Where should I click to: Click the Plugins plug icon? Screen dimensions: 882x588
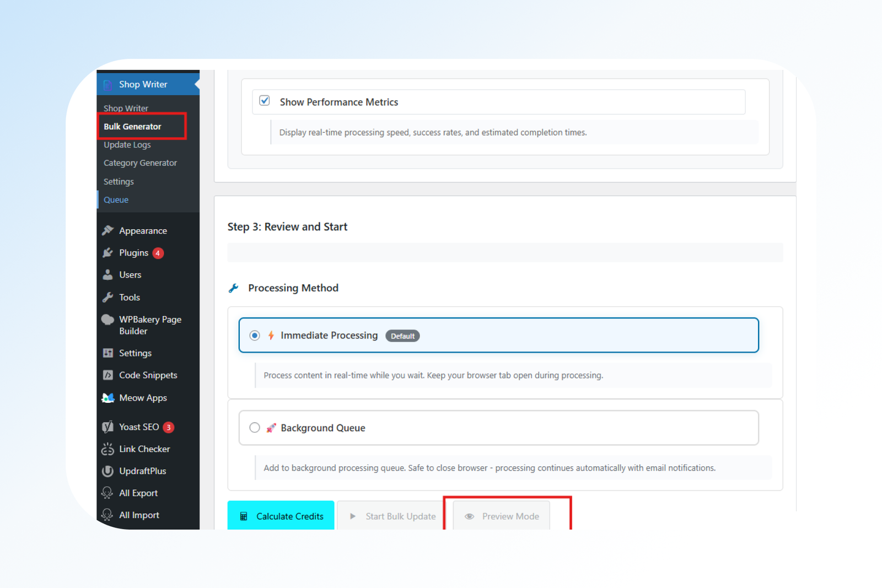tap(107, 253)
